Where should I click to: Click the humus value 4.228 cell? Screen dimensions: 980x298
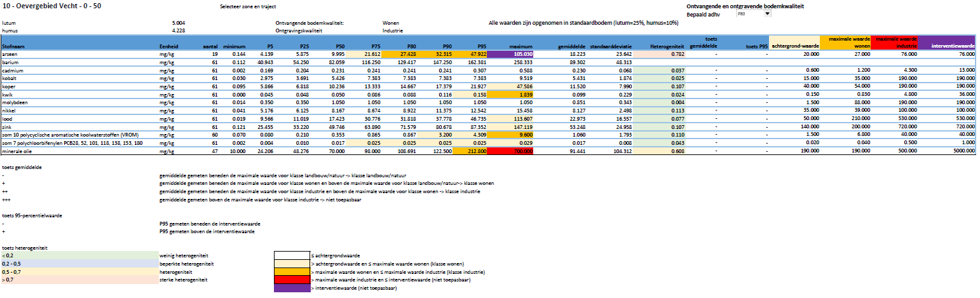coord(179,30)
